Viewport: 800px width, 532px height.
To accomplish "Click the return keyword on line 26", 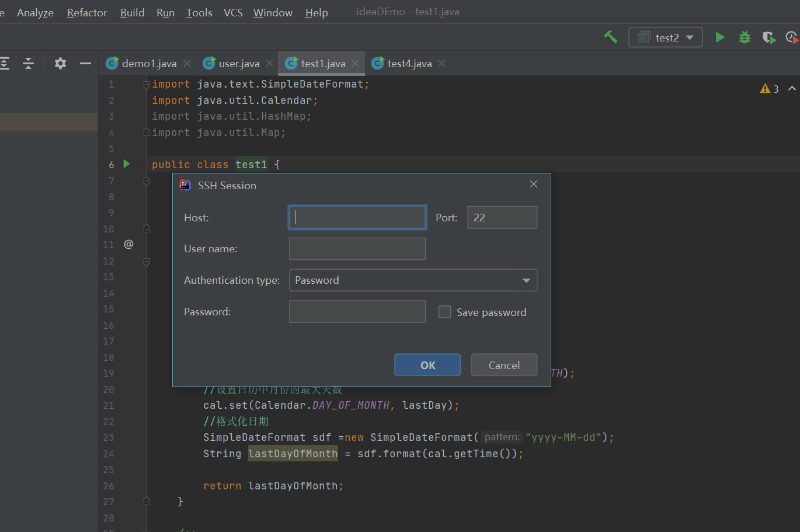I will pyautogui.click(x=222, y=486).
